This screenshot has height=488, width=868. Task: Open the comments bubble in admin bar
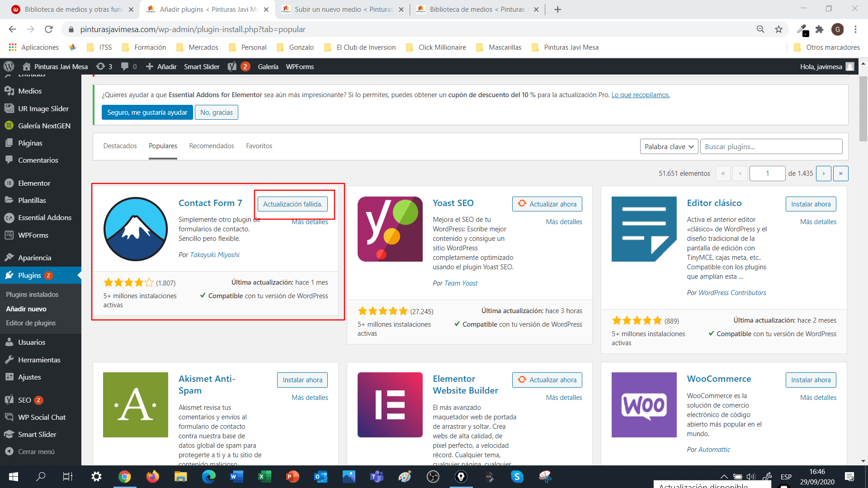tap(128, 66)
